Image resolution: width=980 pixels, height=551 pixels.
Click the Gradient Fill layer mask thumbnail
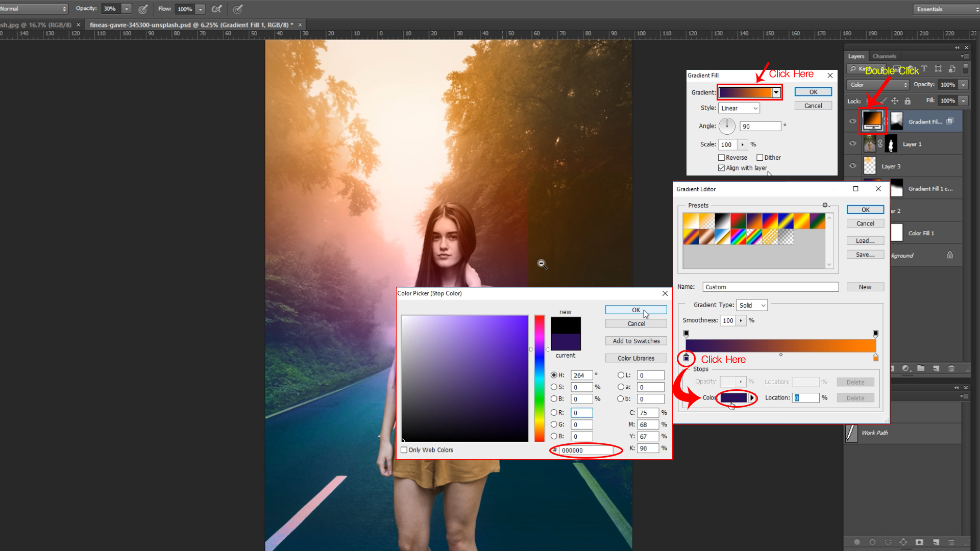[897, 121]
